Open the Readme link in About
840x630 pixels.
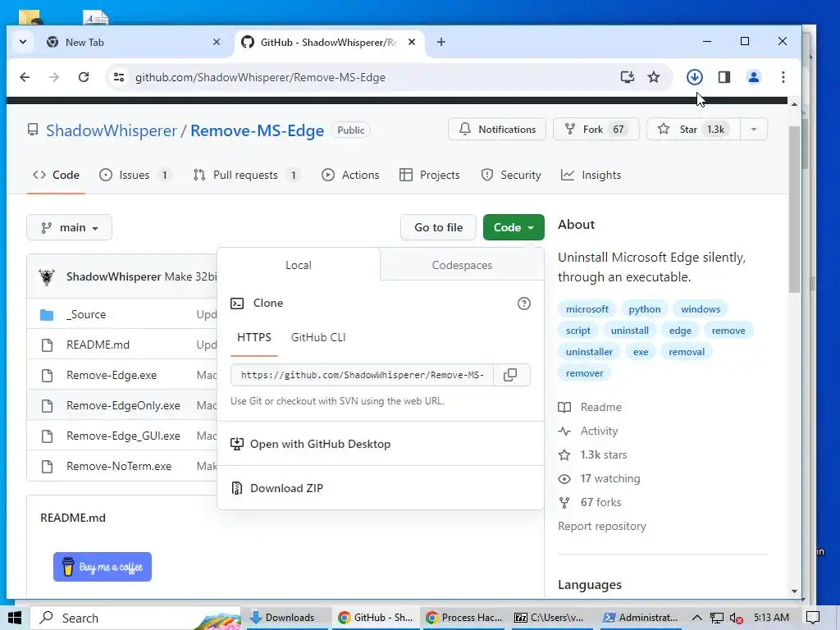click(590, 407)
